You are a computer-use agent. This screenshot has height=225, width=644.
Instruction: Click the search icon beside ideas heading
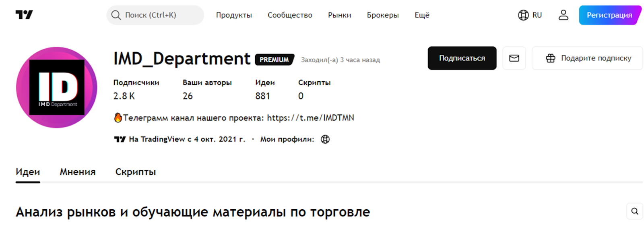pos(635,211)
